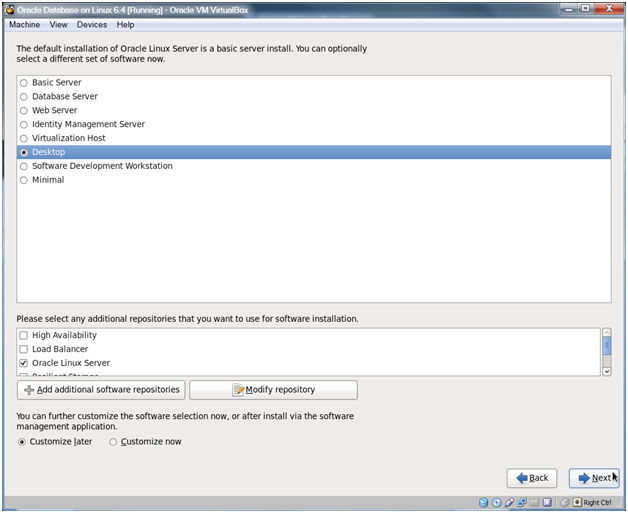Click the mouse integration status icon

click(565, 503)
